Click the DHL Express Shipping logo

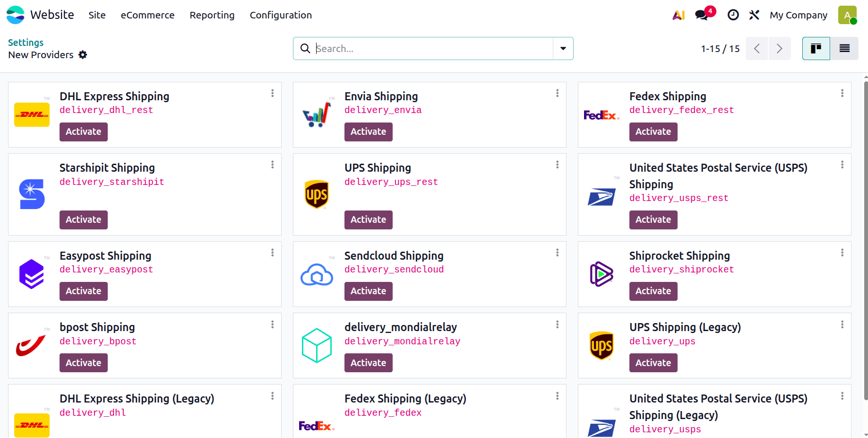click(32, 114)
